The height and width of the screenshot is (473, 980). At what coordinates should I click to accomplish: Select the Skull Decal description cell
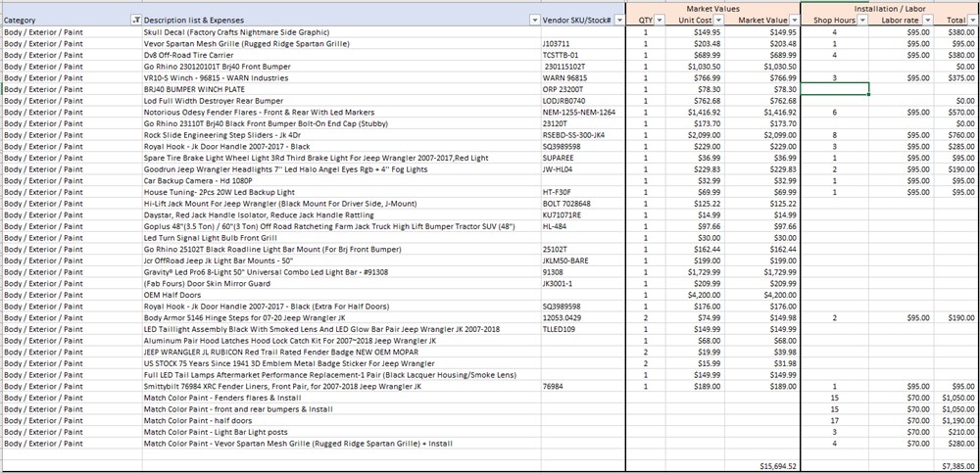pyautogui.click(x=342, y=32)
